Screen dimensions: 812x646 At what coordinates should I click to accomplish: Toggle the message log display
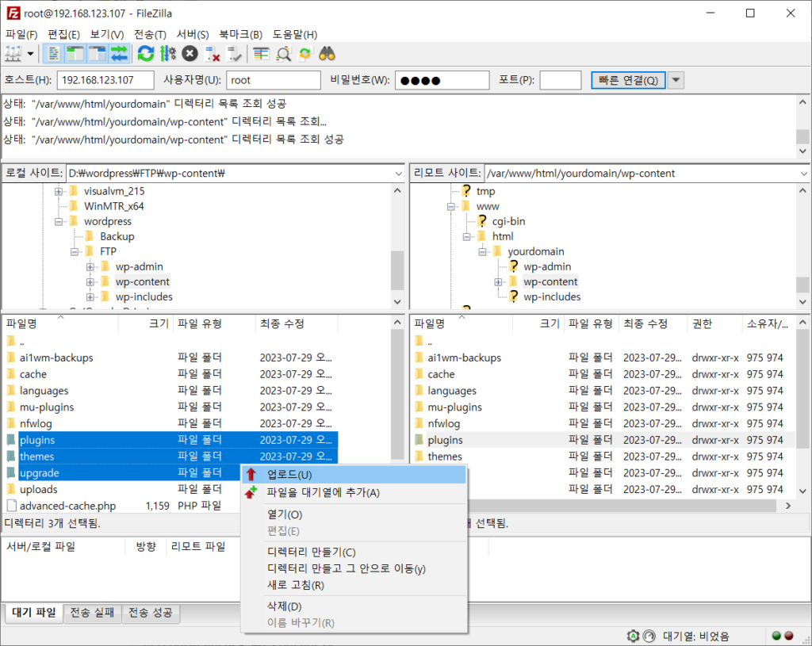[53, 54]
